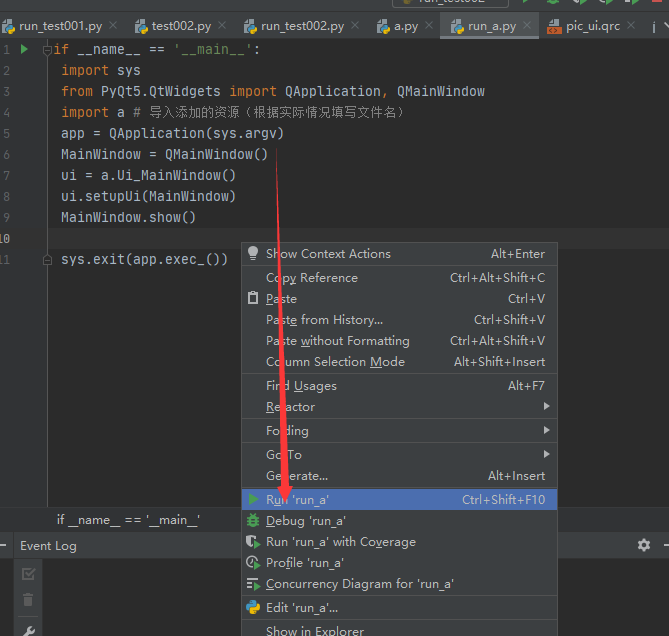Choose Find Usages
The height and width of the screenshot is (636, 669).
pyautogui.click(x=399, y=386)
